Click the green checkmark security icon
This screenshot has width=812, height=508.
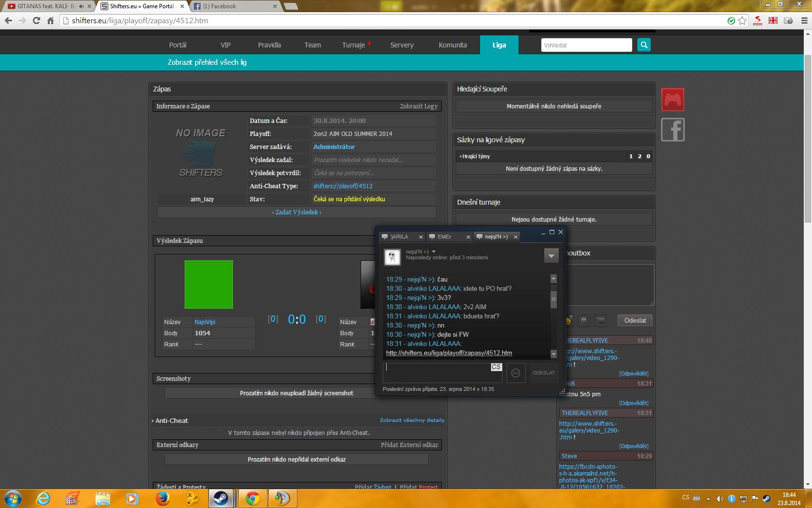731,21
